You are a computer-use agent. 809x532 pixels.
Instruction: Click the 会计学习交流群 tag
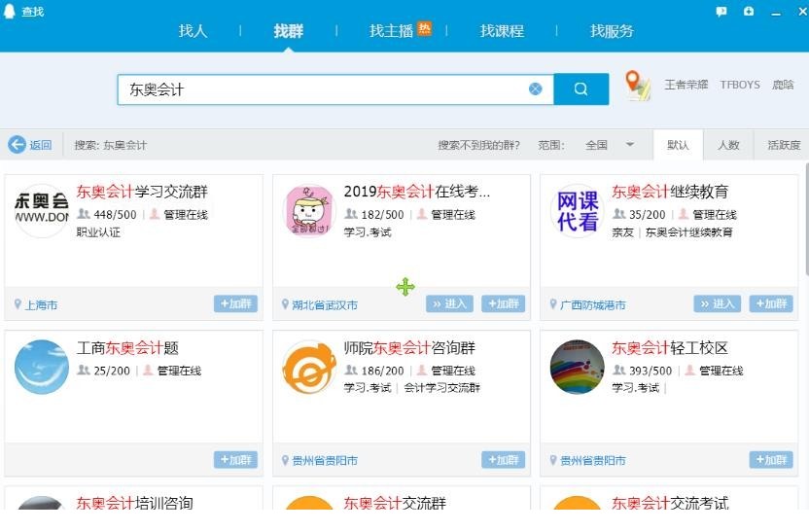click(441, 387)
